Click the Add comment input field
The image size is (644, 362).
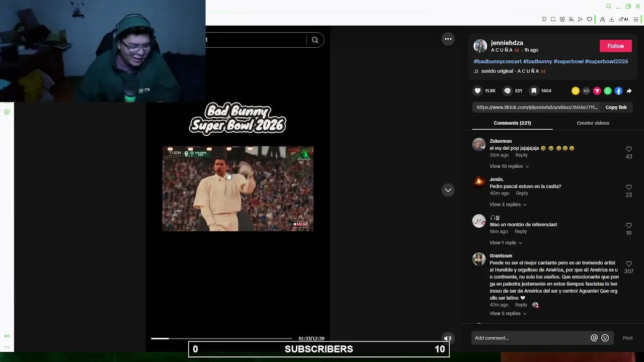530,338
